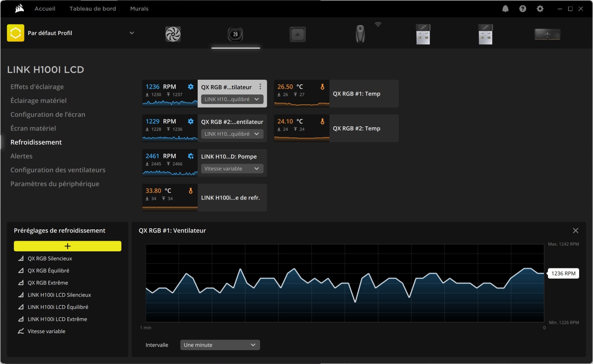The height and width of the screenshot is (364, 593).
Task: Go to the Accueil tab
Action: (45, 9)
